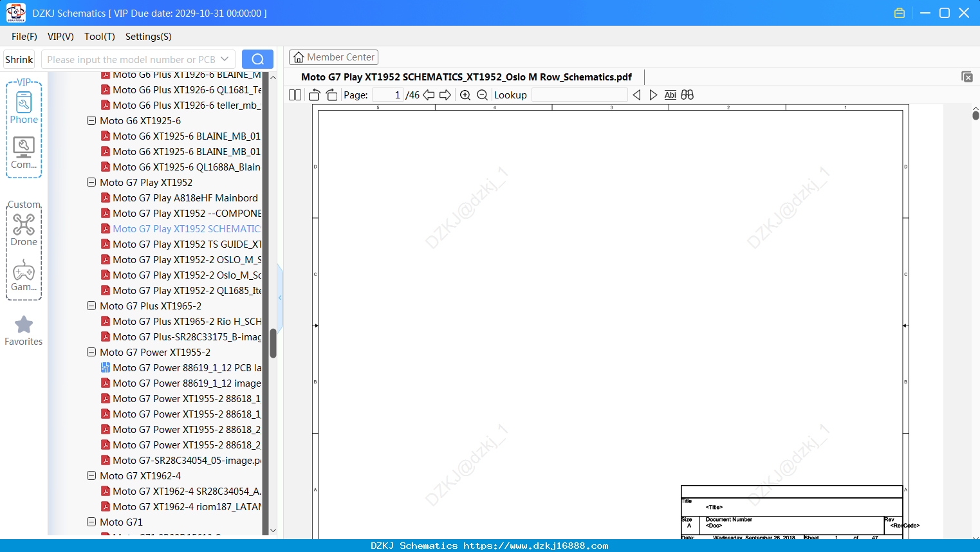The width and height of the screenshot is (980, 552).
Task: Open the Computer category
Action: [x=24, y=153]
